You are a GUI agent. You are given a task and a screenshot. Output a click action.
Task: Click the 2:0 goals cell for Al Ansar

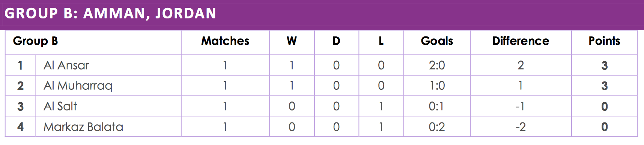437,65
